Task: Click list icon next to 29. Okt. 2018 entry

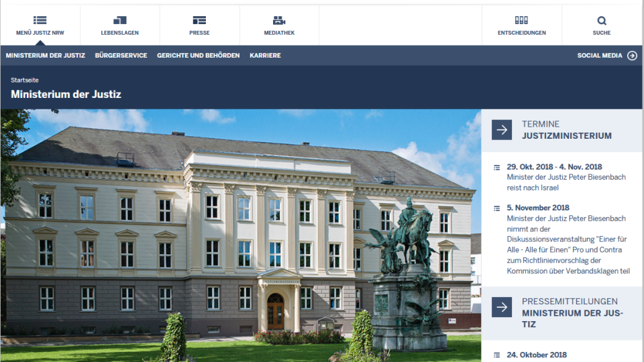Action: tap(497, 168)
